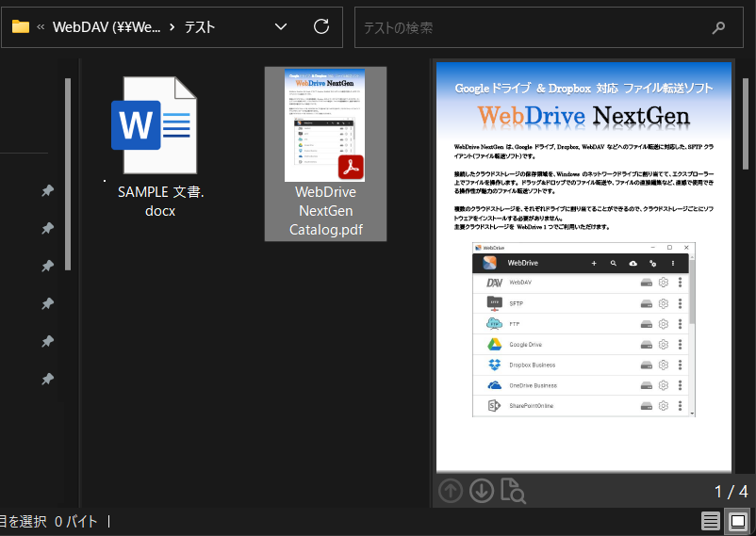Click the 1 / 4 page indicator

click(x=731, y=491)
